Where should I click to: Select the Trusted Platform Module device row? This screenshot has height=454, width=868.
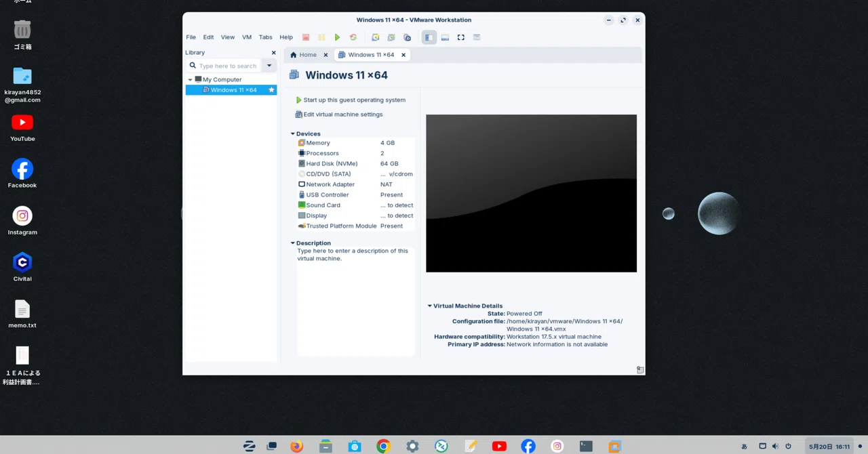[355, 226]
